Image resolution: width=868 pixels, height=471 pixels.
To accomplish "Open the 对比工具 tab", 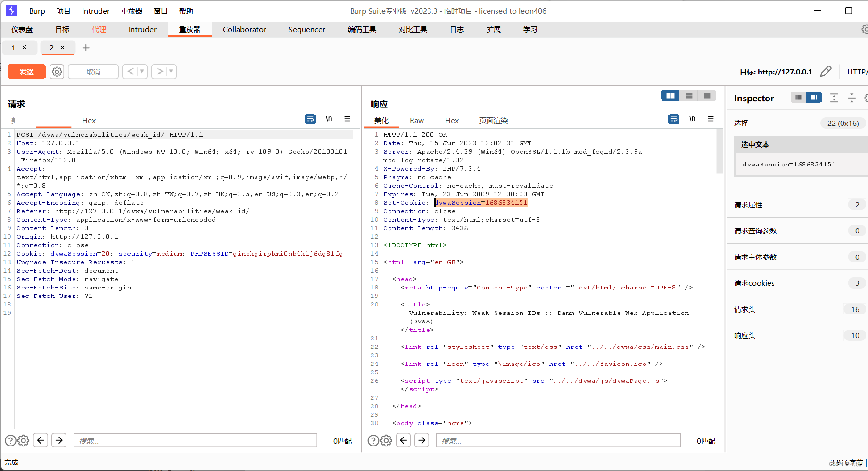I will click(x=413, y=29).
